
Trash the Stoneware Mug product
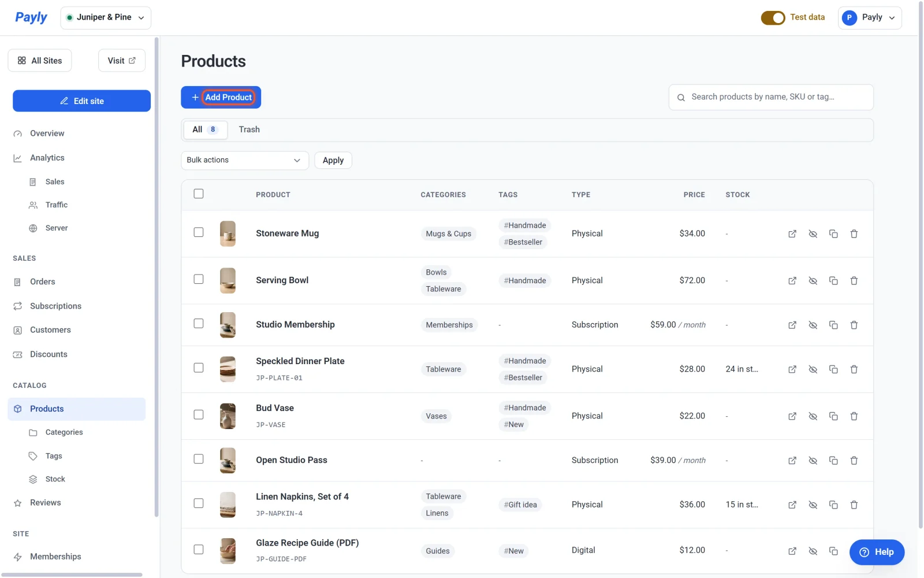pos(854,234)
